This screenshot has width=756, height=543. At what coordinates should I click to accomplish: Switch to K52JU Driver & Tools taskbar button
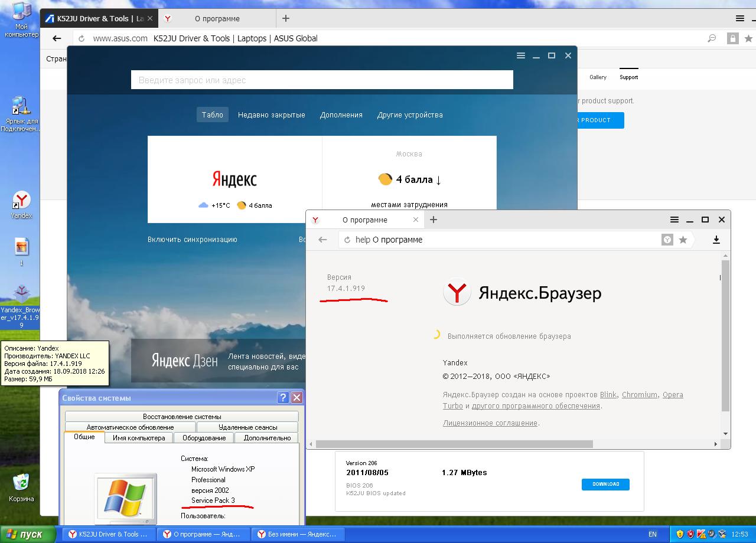pos(109,534)
